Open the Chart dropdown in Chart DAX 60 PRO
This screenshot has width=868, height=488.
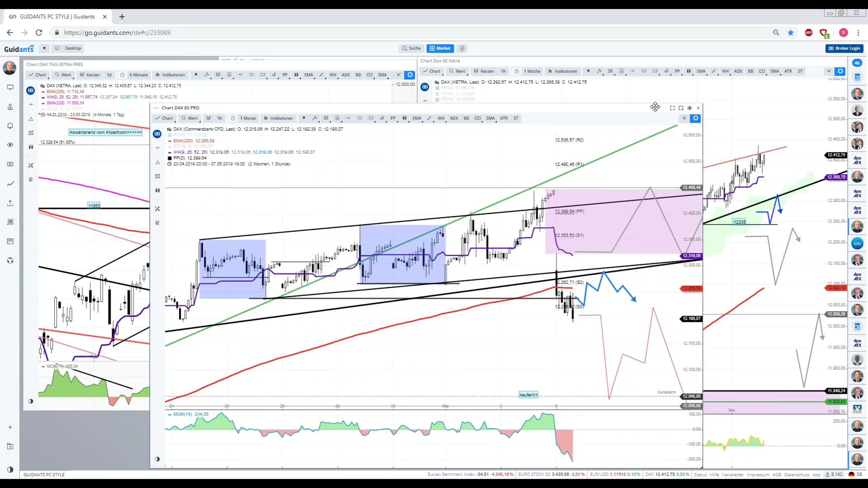[x=164, y=118]
